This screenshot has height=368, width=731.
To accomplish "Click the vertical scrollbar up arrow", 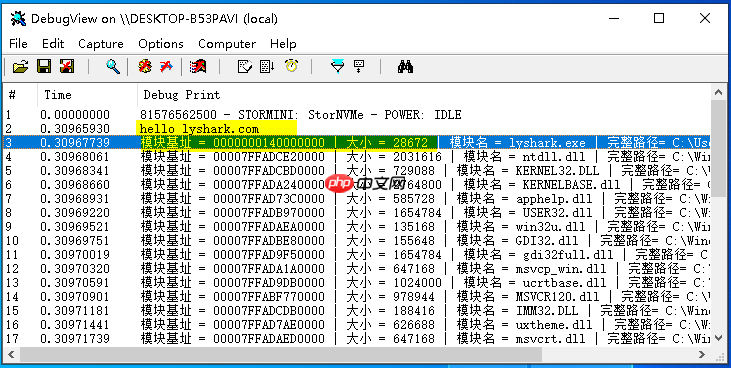I will click(x=718, y=92).
